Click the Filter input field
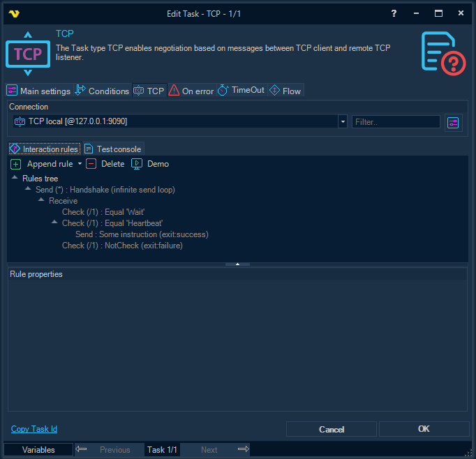476x459 pixels. pyautogui.click(x=396, y=122)
